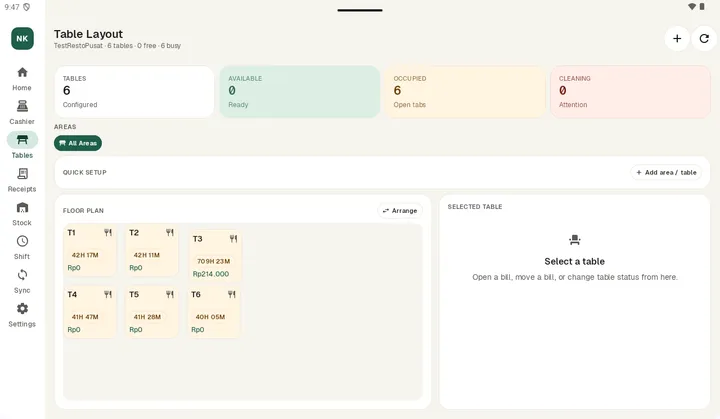
Task: Open the Tables Configured summary card
Action: (x=134, y=91)
